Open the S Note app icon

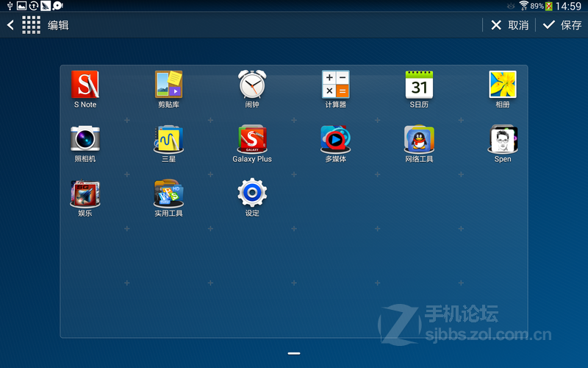(x=85, y=85)
